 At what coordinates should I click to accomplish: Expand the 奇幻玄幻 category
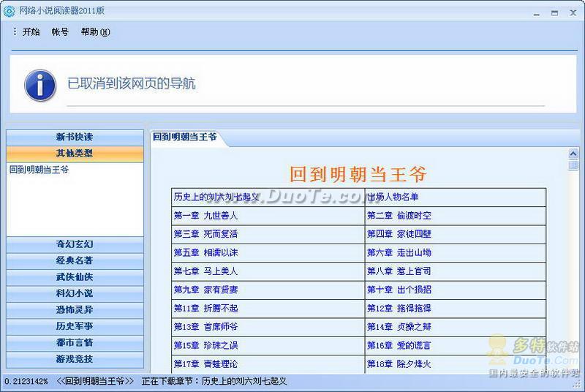click(x=75, y=244)
